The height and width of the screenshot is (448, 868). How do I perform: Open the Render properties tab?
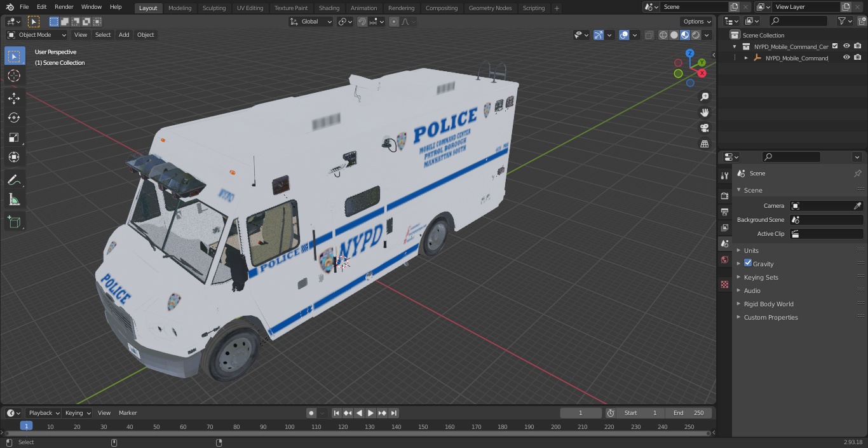pos(724,196)
